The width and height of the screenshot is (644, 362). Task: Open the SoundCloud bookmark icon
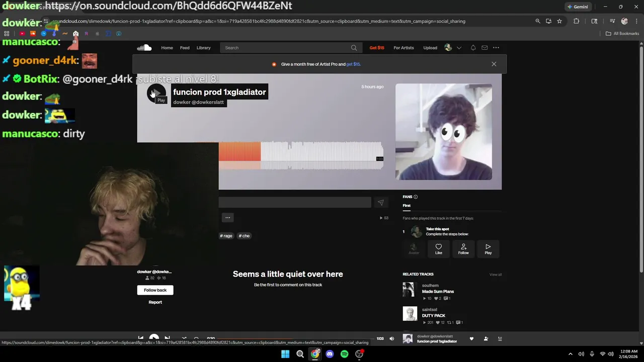pos(33,34)
